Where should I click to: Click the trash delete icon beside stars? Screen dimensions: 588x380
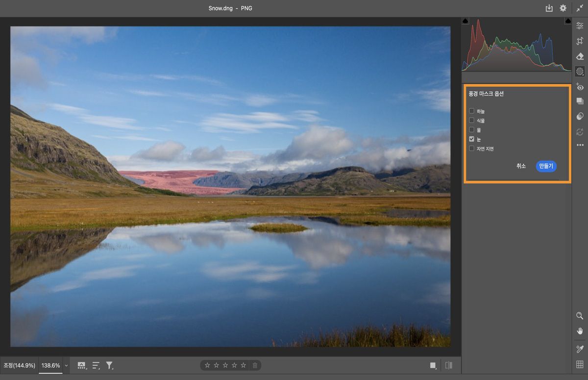coord(255,365)
